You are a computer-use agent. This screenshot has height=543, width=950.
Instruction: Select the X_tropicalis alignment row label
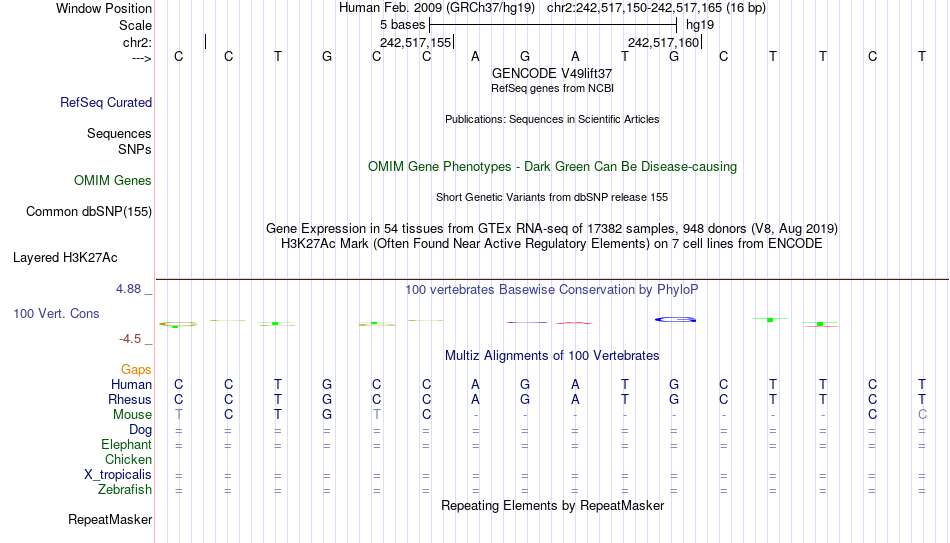[x=118, y=475]
